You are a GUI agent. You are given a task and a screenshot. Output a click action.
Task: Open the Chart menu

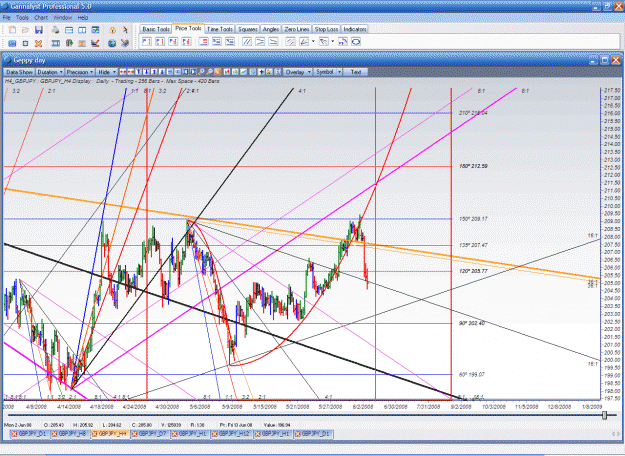point(41,18)
